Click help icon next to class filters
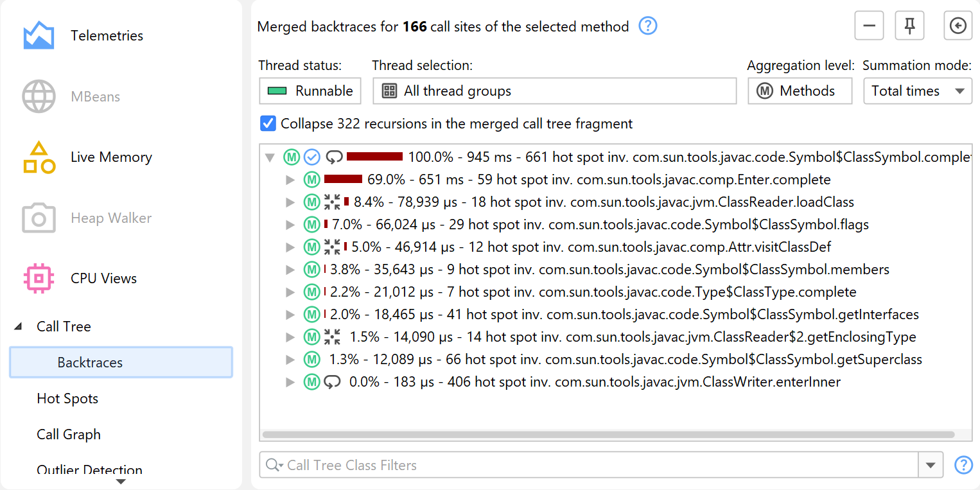Screen dimensions: 980x490 pyautogui.click(x=963, y=465)
